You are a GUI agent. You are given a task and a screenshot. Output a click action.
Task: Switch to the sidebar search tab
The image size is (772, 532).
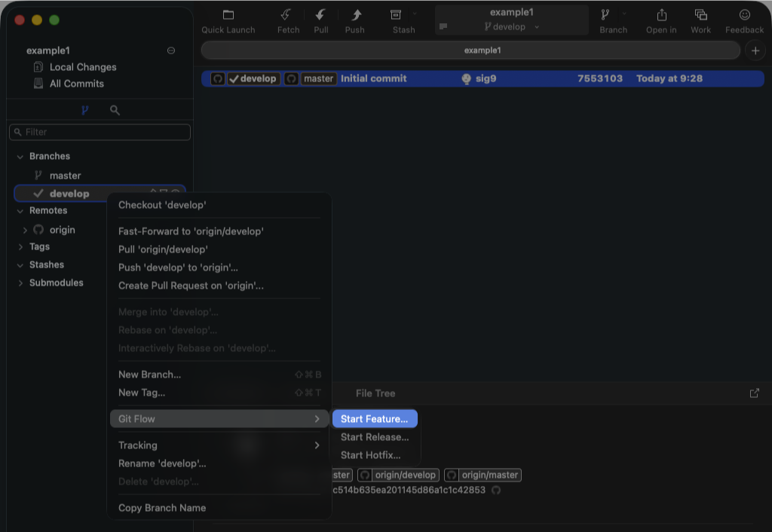pyautogui.click(x=115, y=110)
